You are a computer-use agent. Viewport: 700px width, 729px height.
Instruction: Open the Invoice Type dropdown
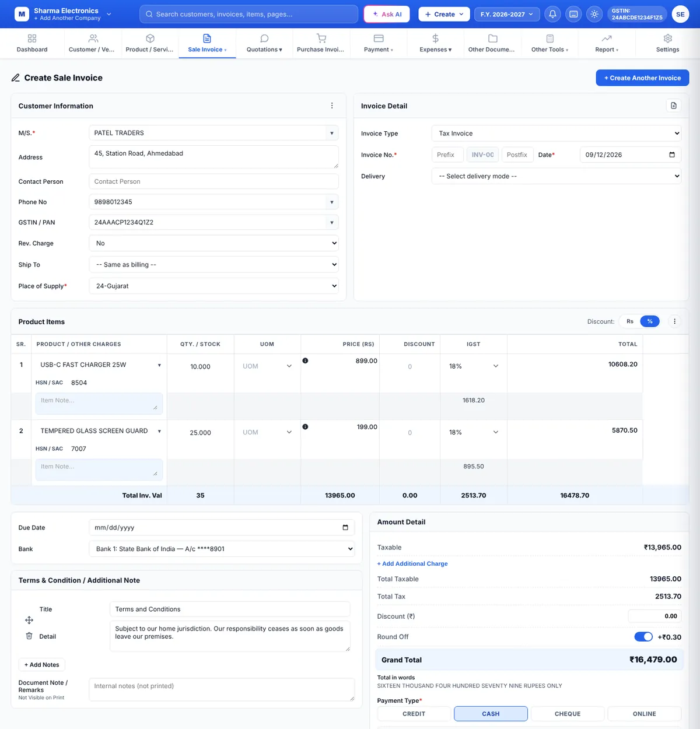[x=556, y=134]
